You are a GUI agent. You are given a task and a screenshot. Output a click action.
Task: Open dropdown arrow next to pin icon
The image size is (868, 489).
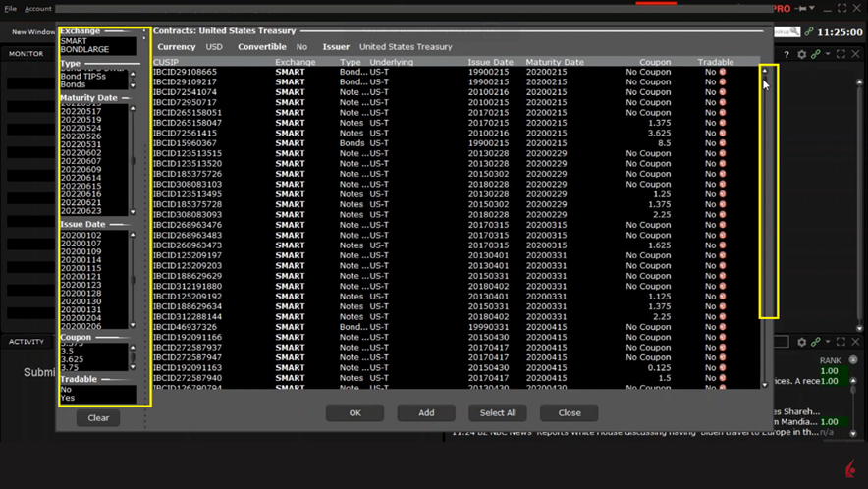[x=812, y=8]
